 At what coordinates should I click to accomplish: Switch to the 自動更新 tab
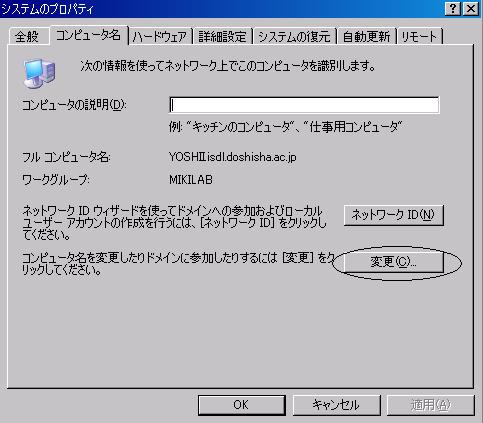[366, 36]
